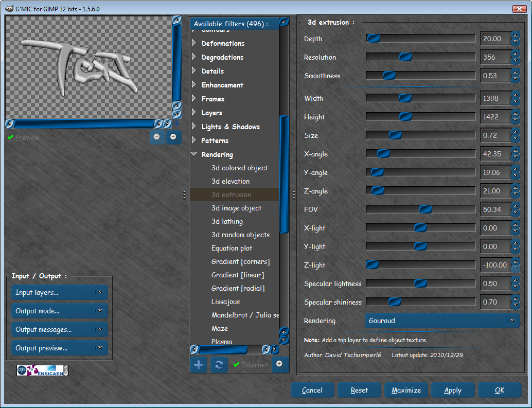Click the zoom icon next to Internet
Image resolution: width=532 pixels, height=408 pixels.
point(280,364)
